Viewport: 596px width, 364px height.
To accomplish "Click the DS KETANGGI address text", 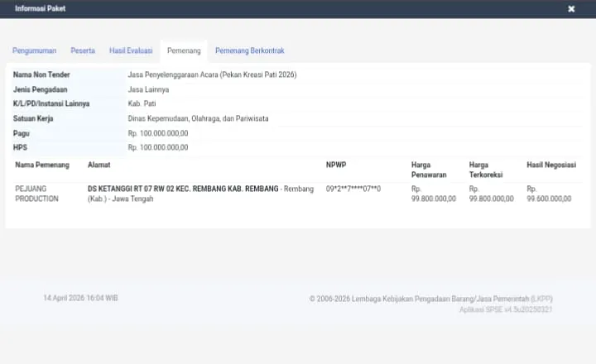I will point(184,189).
